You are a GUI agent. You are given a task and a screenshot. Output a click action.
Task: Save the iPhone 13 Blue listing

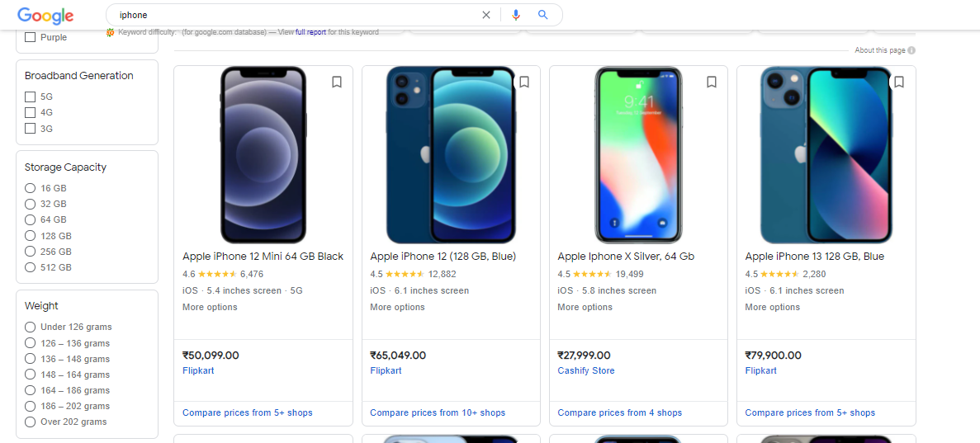tap(899, 82)
